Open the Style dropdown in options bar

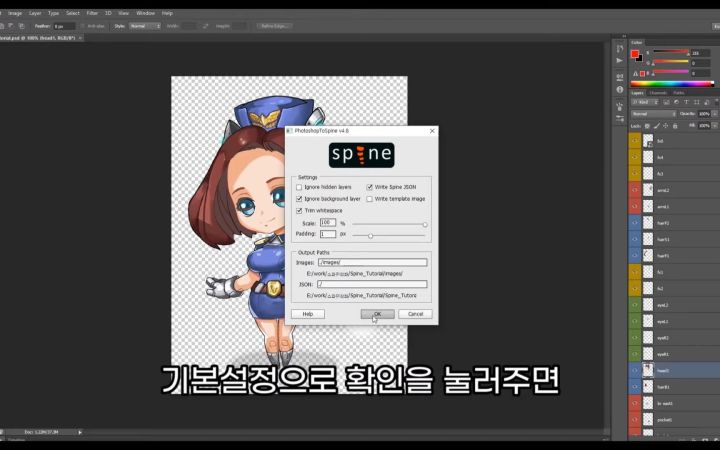click(145, 27)
